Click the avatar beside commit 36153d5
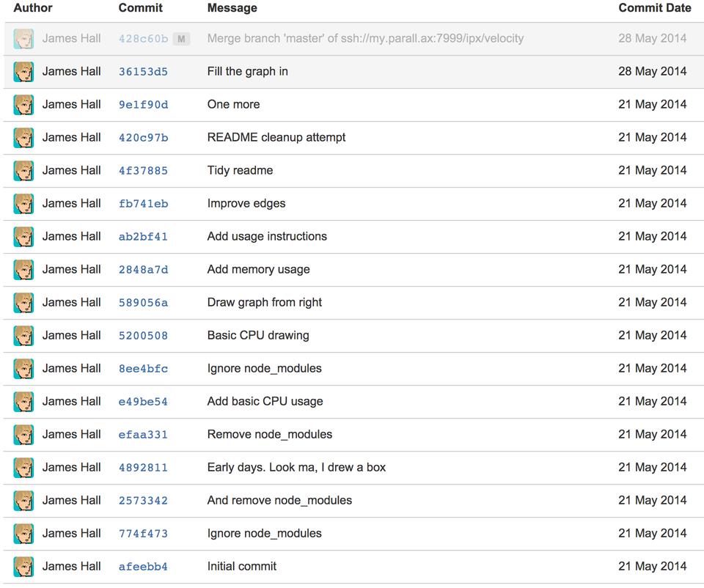The height and width of the screenshot is (588, 704). click(x=23, y=72)
